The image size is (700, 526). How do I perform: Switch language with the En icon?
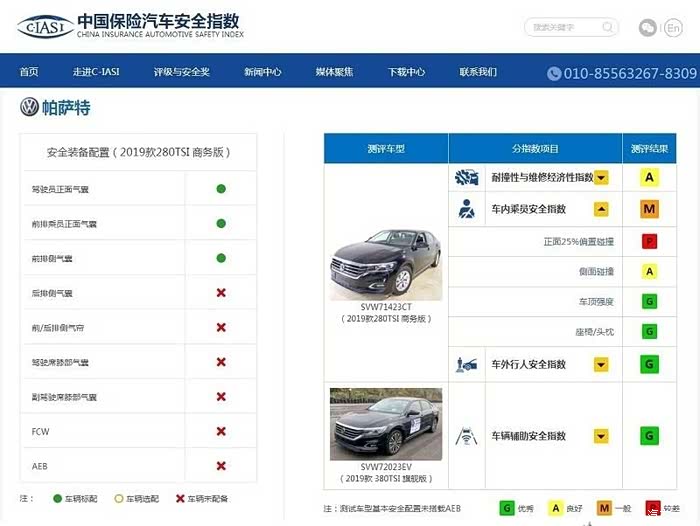pos(674,28)
